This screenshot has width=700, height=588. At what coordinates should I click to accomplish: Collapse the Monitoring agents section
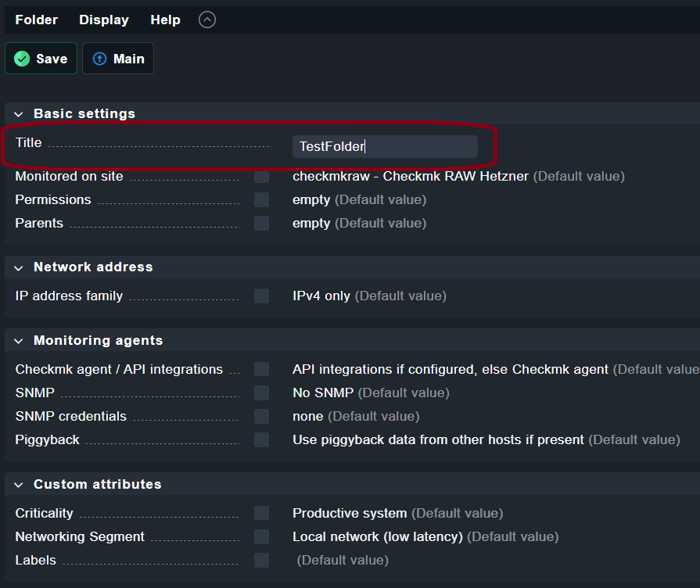pyautogui.click(x=18, y=342)
